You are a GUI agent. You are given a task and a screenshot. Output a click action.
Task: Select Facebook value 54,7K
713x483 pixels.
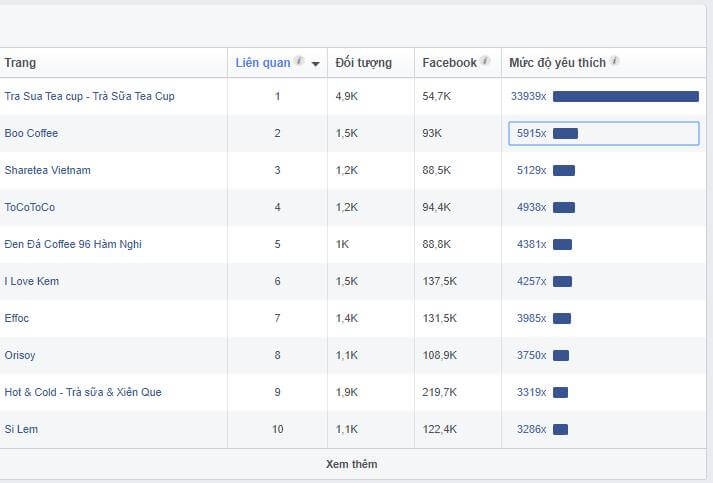(x=437, y=96)
